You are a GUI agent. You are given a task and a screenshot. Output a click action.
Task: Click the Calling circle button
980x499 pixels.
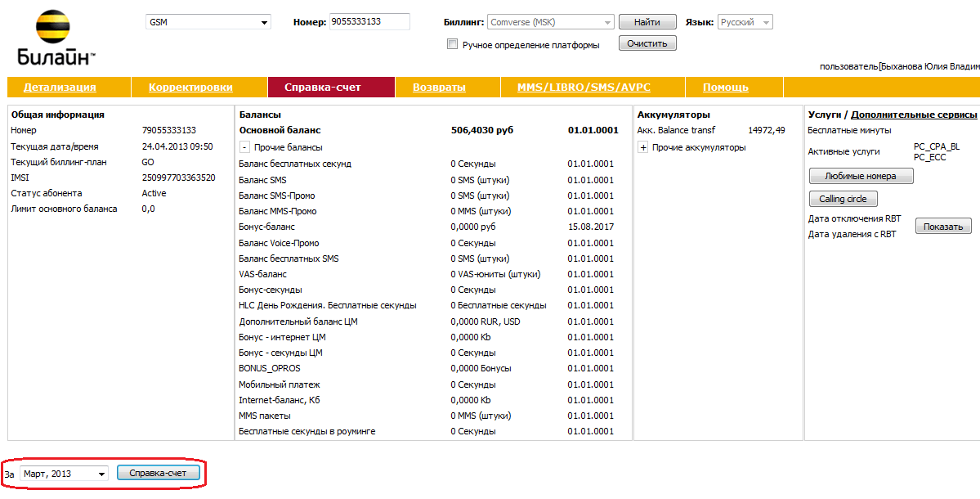click(844, 199)
